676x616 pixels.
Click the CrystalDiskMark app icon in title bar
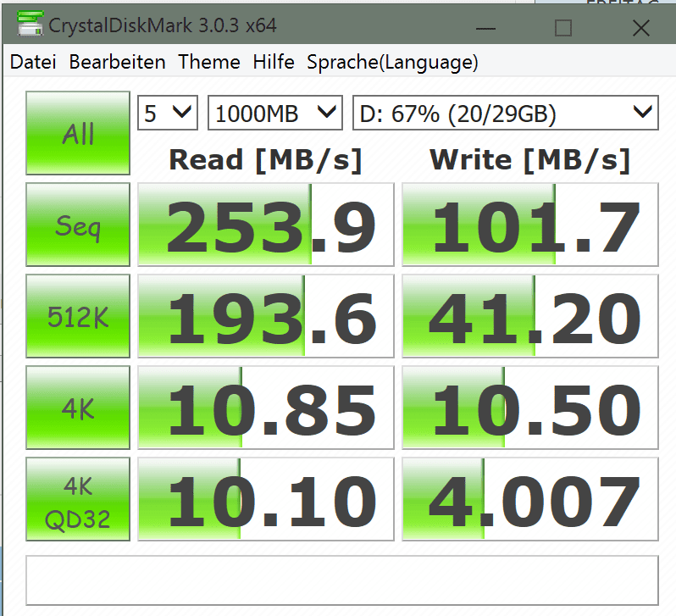(30, 23)
